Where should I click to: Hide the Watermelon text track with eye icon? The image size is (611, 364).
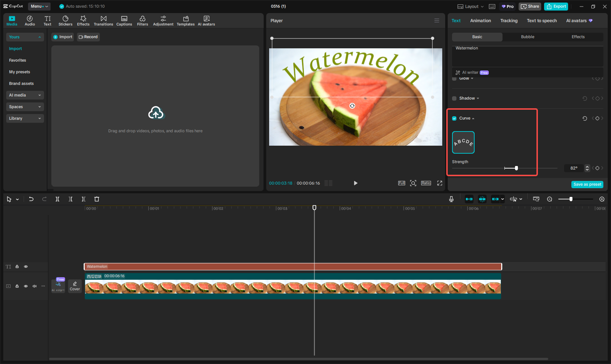pyautogui.click(x=26, y=267)
